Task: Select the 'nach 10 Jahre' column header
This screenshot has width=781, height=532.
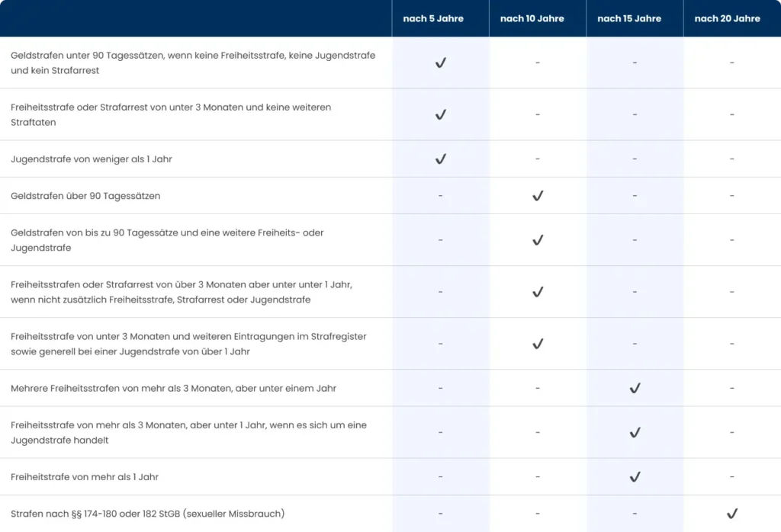Action: pyautogui.click(x=532, y=18)
